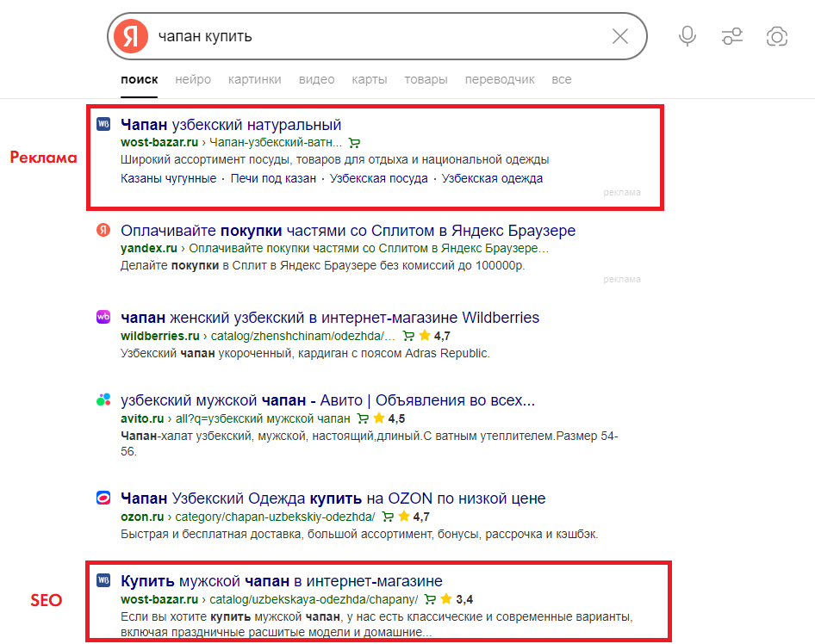Click the snippet "Быстрая и бесплатная доставка, большой ассортимент"
The width and height of the screenshot is (815, 644).
point(359,534)
